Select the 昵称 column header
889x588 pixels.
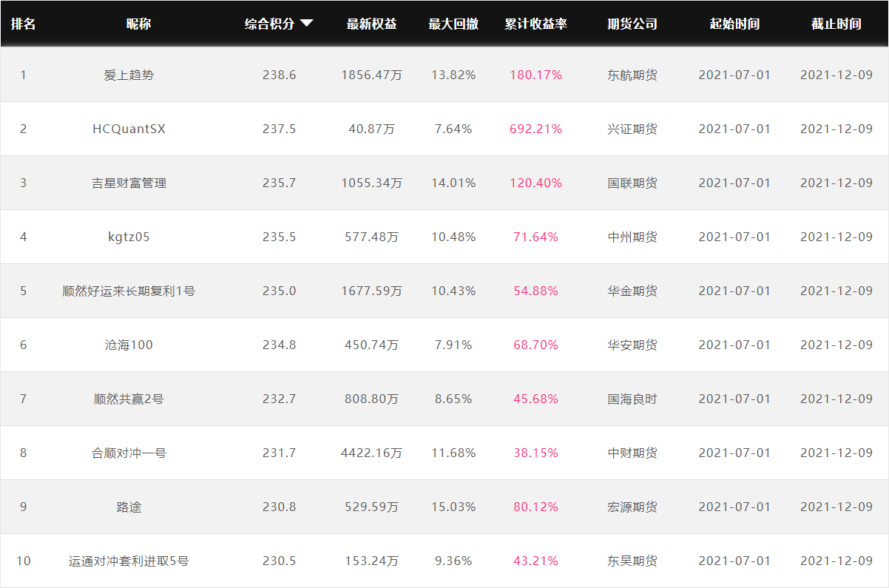tap(138, 24)
